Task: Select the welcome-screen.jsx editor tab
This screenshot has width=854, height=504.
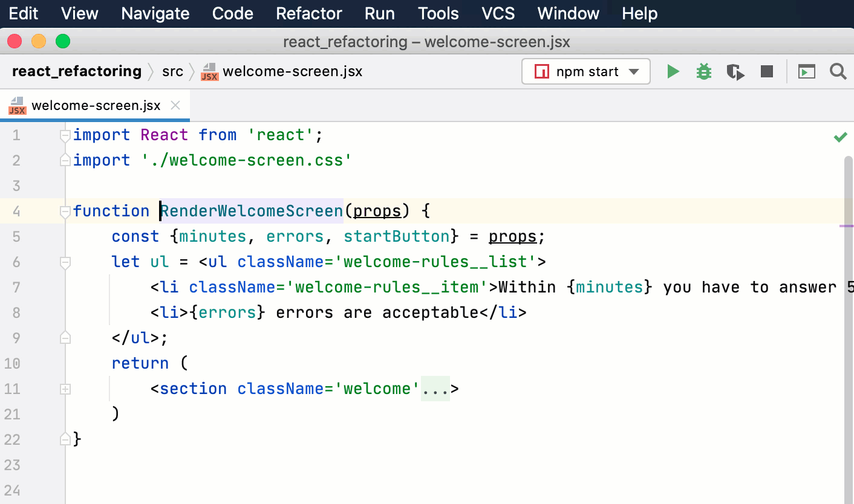Action: (96, 105)
